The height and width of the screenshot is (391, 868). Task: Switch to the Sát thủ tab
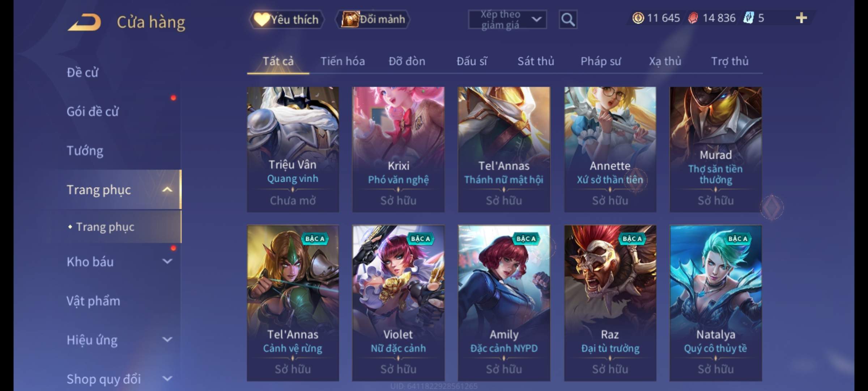(x=536, y=61)
